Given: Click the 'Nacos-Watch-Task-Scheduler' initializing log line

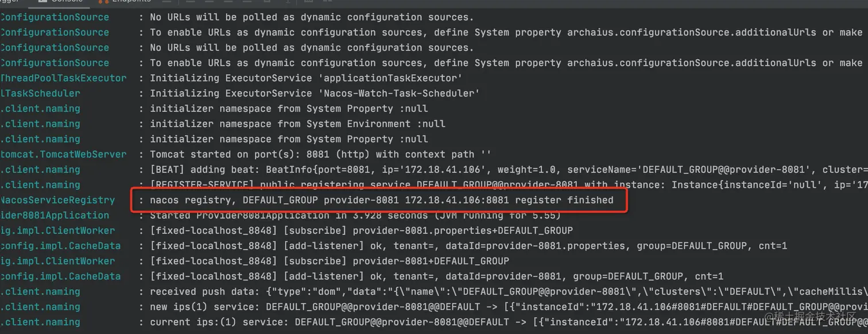Looking at the screenshot, I should click(315, 93).
